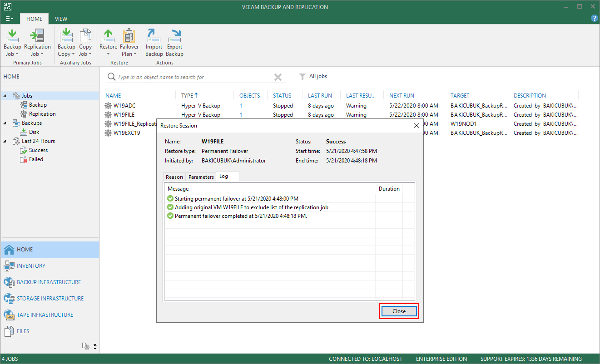Switch to the HOME ribbon tab
This screenshot has height=364, width=600.
click(34, 19)
